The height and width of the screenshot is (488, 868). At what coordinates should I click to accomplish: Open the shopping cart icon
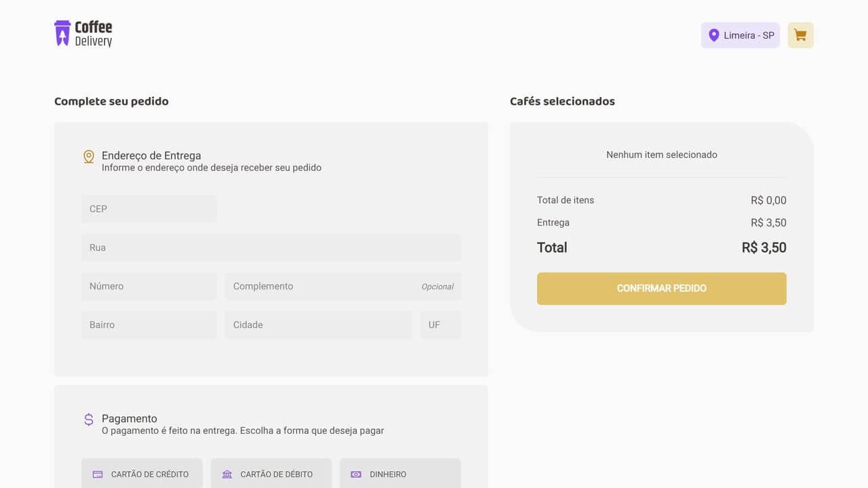[800, 35]
